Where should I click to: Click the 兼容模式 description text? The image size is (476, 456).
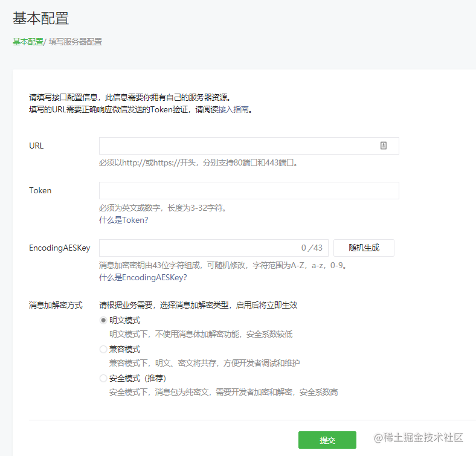pyautogui.click(x=204, y=363)
